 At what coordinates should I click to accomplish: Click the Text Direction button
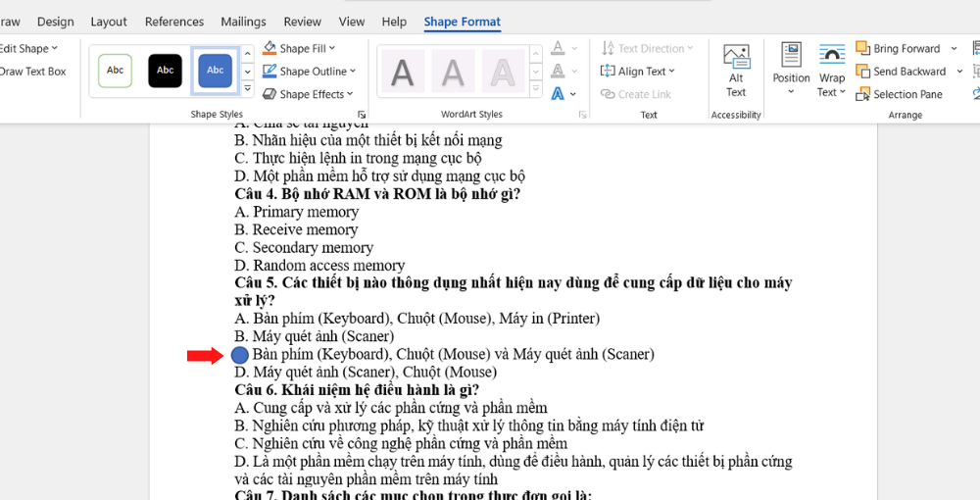[x=647, y=48]
